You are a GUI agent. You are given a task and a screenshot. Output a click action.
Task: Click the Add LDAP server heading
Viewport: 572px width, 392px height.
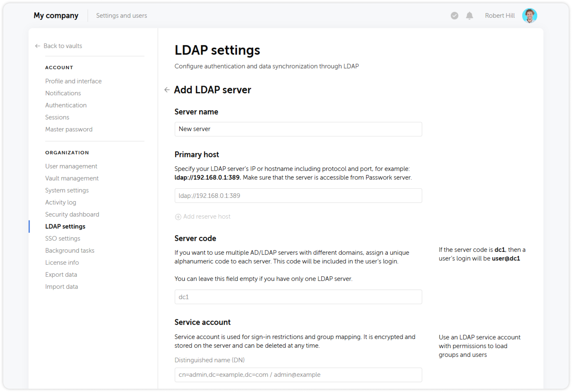(212, 90)
